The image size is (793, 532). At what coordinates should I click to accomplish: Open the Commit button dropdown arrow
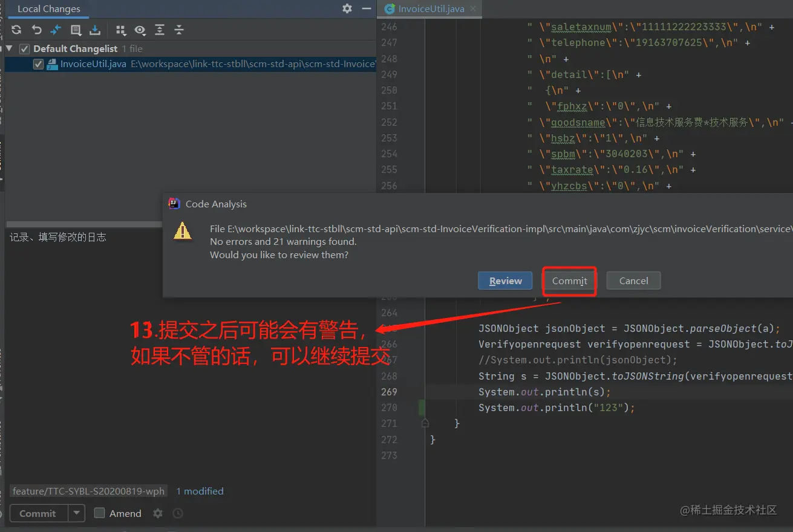point(76,513)
